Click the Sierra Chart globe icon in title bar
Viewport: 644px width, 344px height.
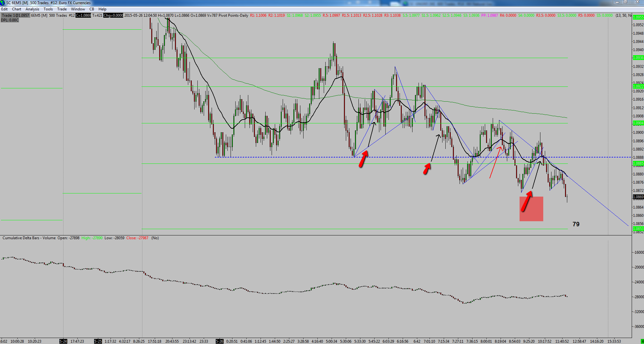(3, 3)
